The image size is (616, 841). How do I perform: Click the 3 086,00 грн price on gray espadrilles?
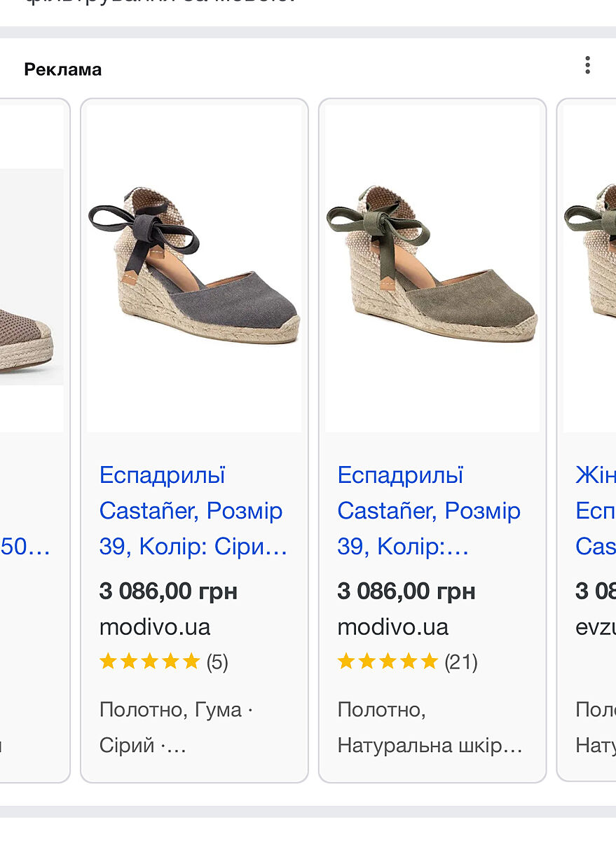tap(169, 592)
